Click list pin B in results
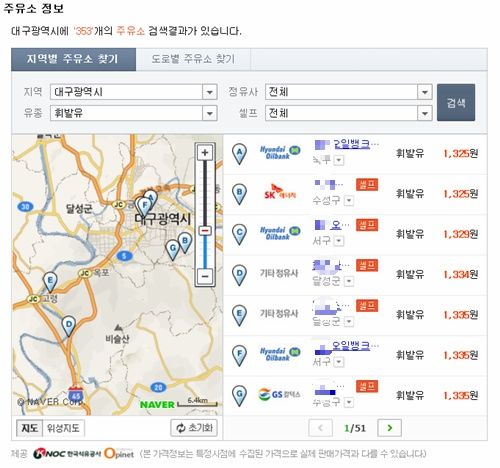This screenshot has height=468, width=500. tap(239, 194)
